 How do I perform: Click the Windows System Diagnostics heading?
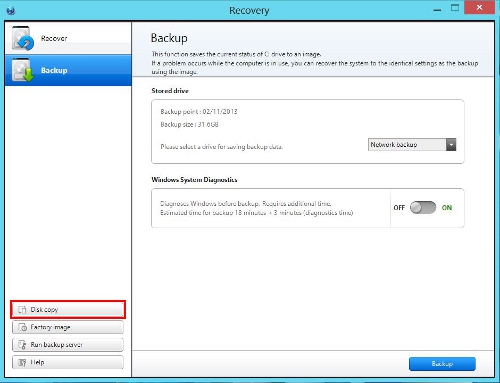pos(194,180)
